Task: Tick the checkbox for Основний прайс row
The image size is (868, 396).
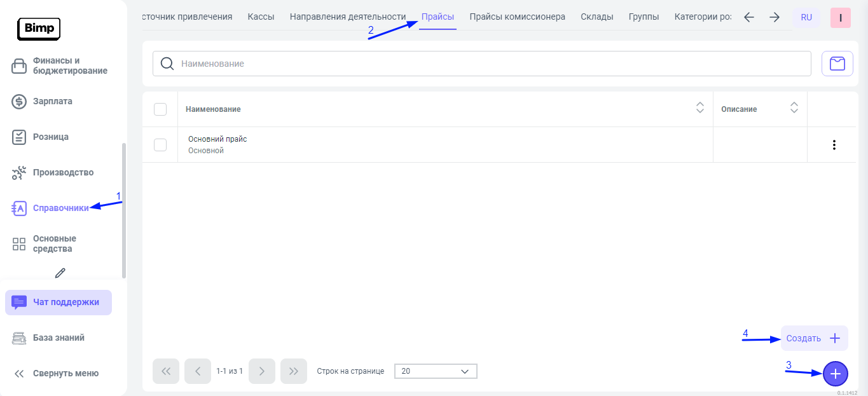Action: pos(160,145)
